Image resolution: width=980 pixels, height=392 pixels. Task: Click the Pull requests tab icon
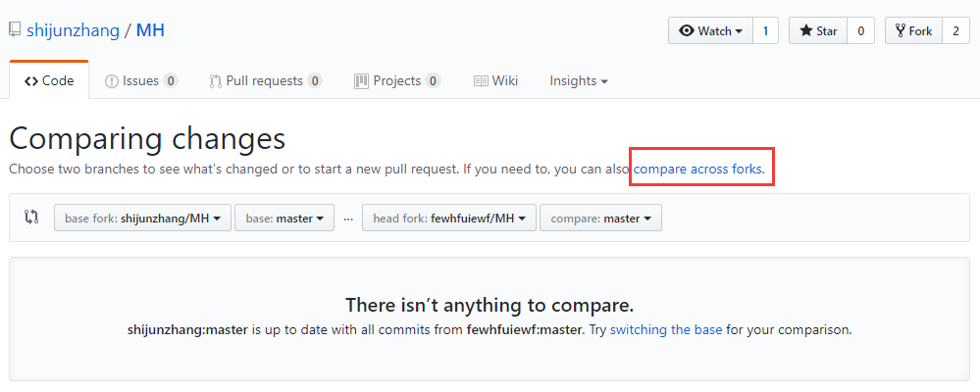point(215,81)
